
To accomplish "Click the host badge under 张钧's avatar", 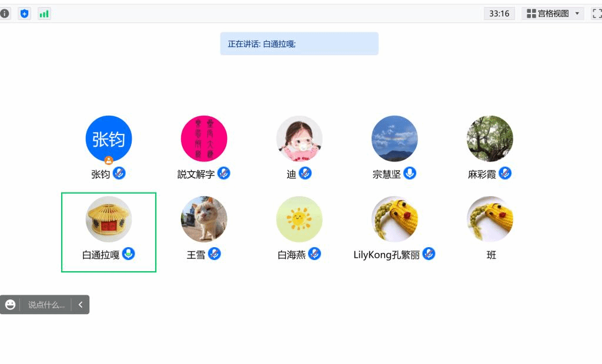I will point(109,160).
